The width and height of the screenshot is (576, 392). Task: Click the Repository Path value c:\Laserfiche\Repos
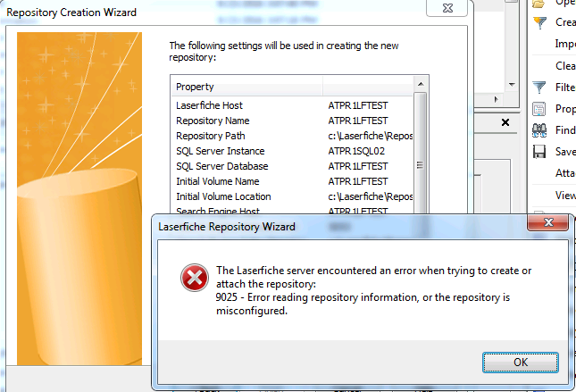(x=371, y=136)
